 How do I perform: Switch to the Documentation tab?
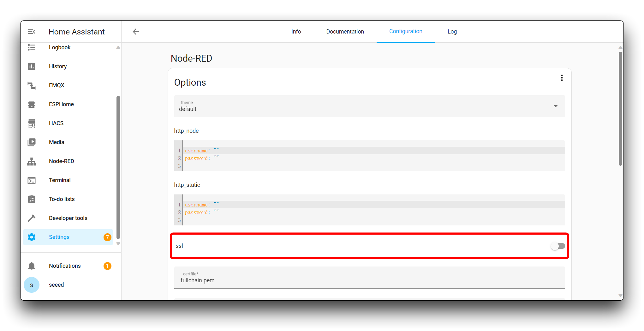coord(345,32)
